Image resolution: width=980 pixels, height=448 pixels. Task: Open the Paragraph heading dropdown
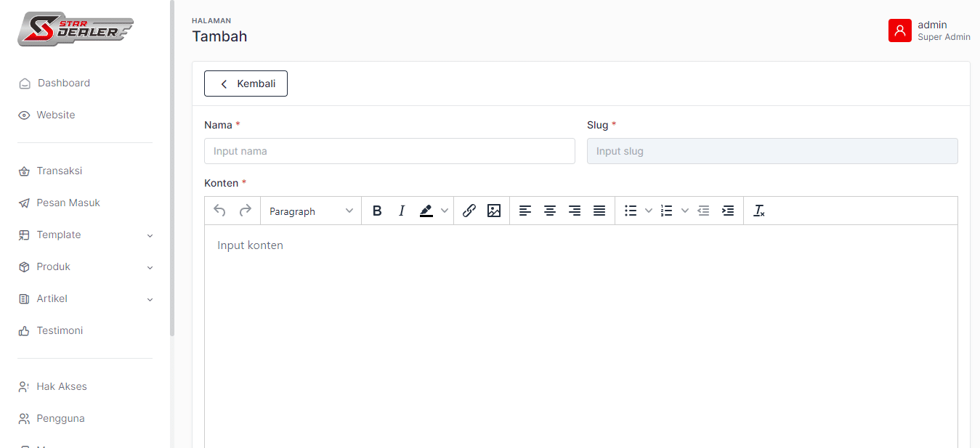[311, 211]
